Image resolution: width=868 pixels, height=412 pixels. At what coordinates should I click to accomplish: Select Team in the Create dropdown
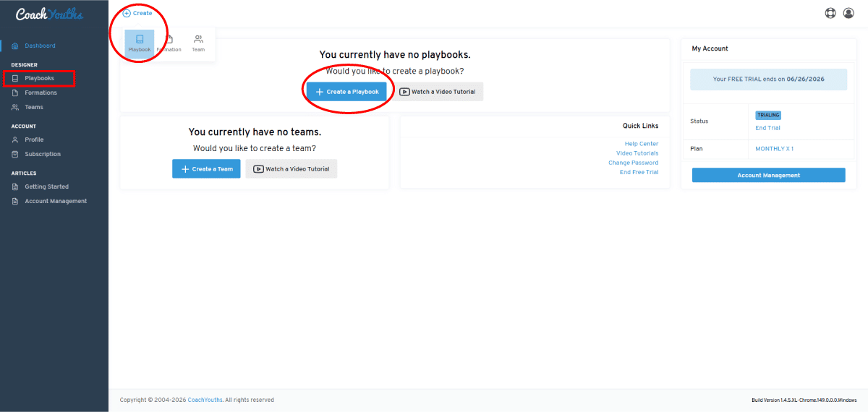pos(198,43)
